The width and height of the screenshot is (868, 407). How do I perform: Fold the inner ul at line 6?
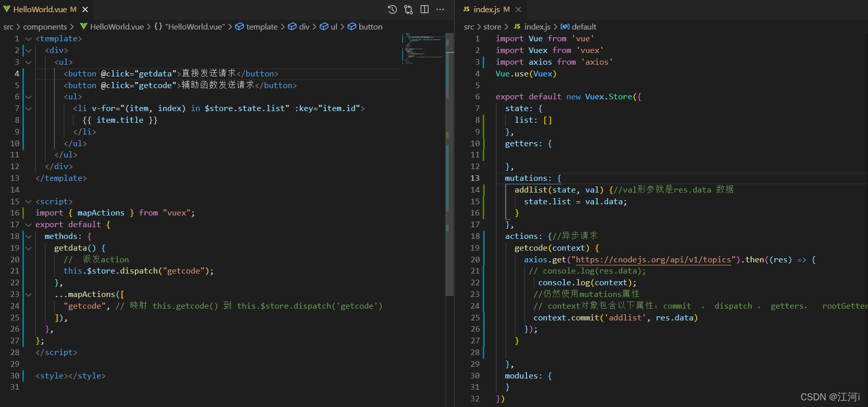click(x=29, y=97)
